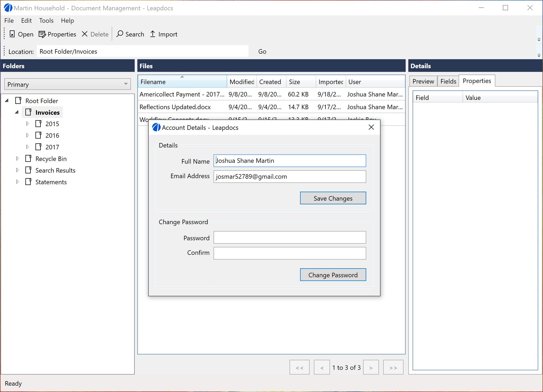Click the Search Results folder icon

(28, 170)
